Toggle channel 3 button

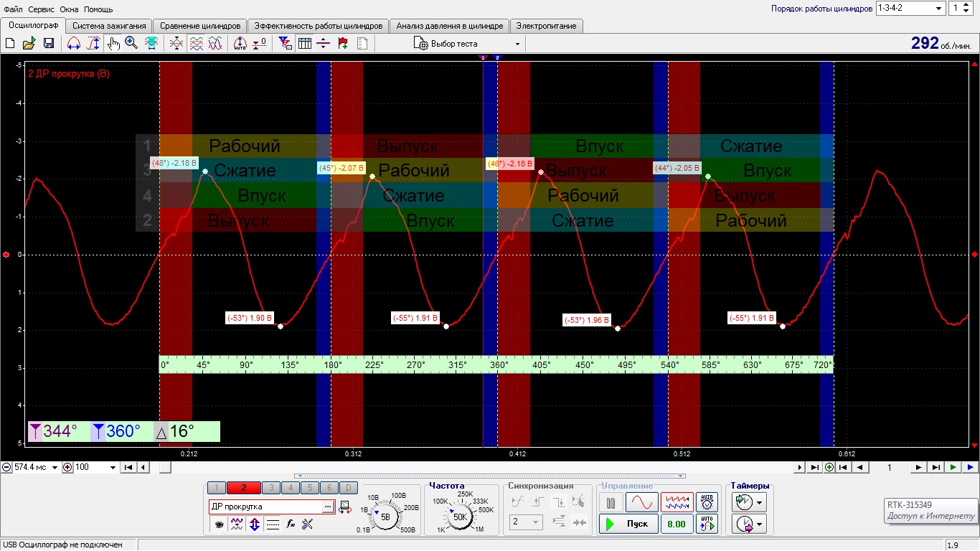(x=271, y=488)
